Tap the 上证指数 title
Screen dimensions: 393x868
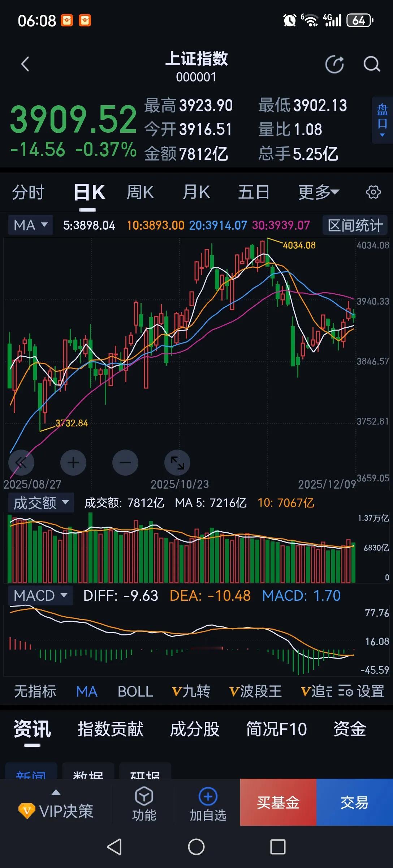pos(196,59)
